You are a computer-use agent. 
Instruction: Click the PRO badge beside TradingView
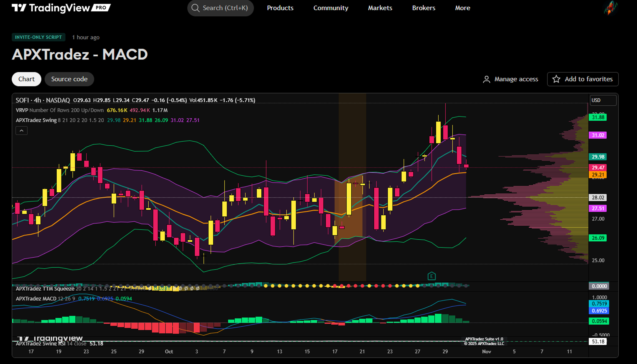point(101,8)
